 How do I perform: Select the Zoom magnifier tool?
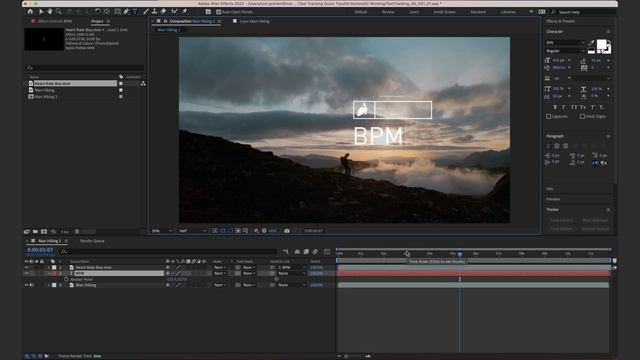[59, 12]
